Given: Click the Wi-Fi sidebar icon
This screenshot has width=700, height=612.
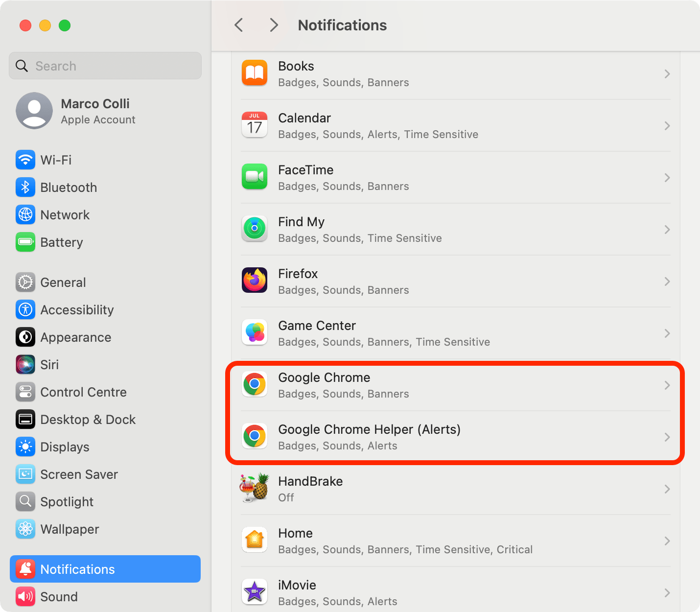Looking at the screenshot, I should pos(25,160).
